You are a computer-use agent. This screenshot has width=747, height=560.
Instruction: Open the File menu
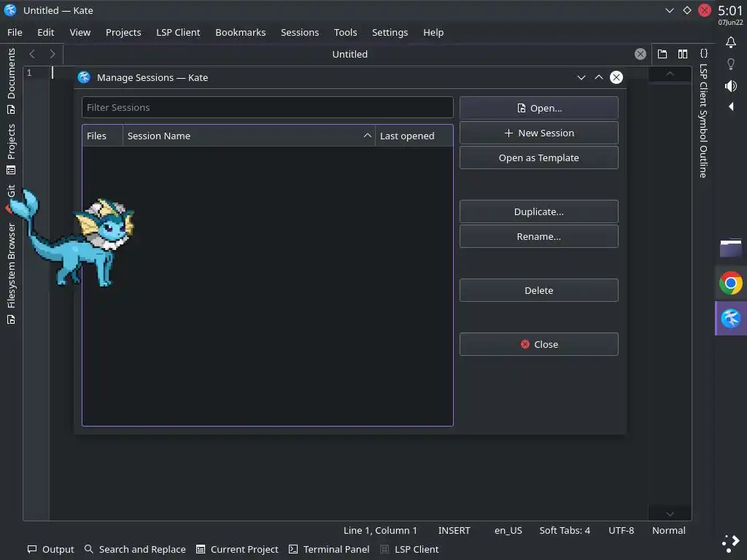coord(15,32)
